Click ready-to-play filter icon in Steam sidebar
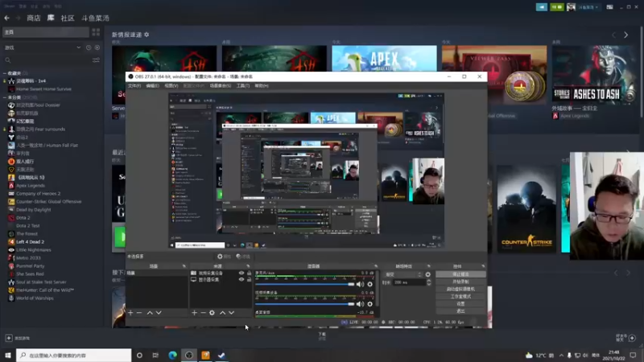The height and width of the screenshot is (362, 644). pos(97,47)
